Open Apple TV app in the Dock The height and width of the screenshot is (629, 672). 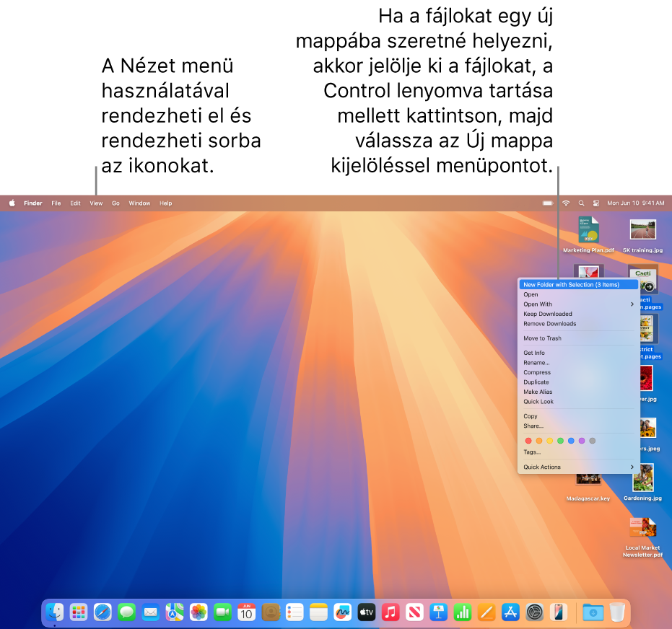click(x=367, y=612)
